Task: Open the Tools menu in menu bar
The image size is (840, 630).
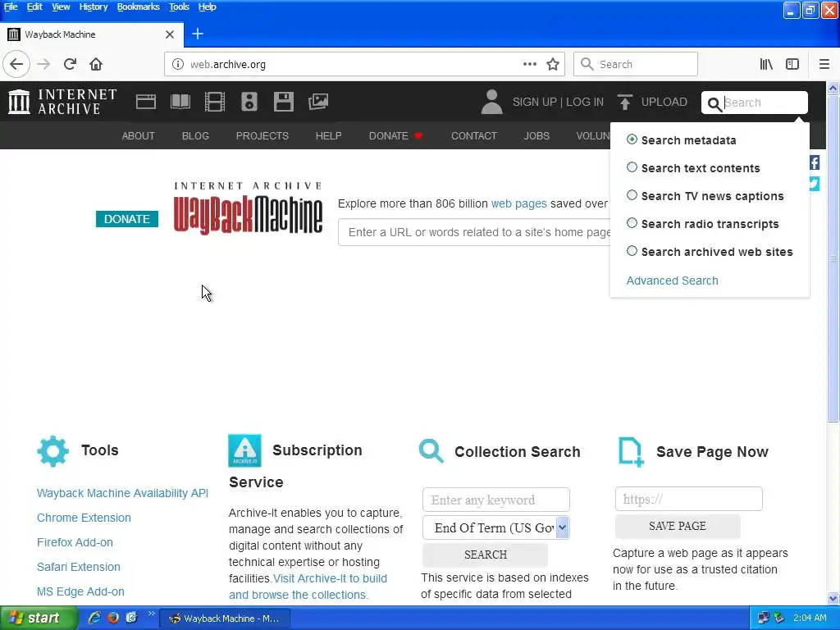Action: pyautogui.click(x=179, y=7)
